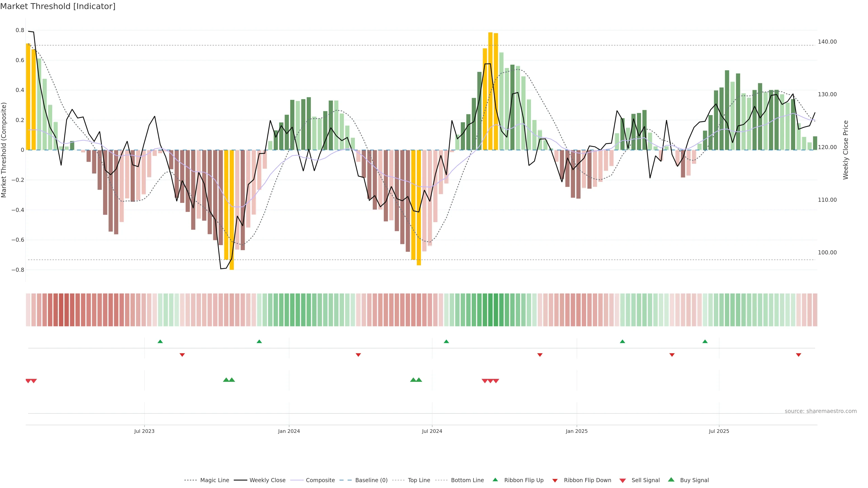Click the Ribbon Flip Up triangle just before Jul 2025
Screen dimensions: 868x488
click(x=705, y=342)
